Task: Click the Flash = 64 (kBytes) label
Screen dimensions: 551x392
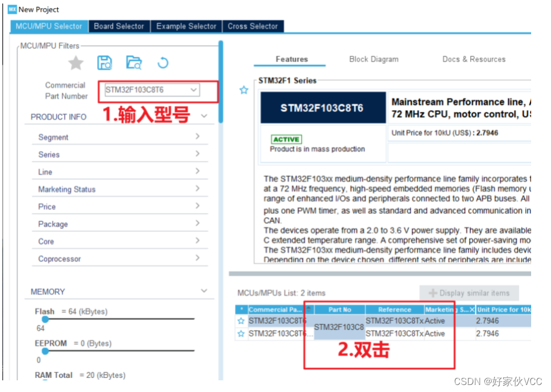Action: pyautogui.click(x=71, y=311)
